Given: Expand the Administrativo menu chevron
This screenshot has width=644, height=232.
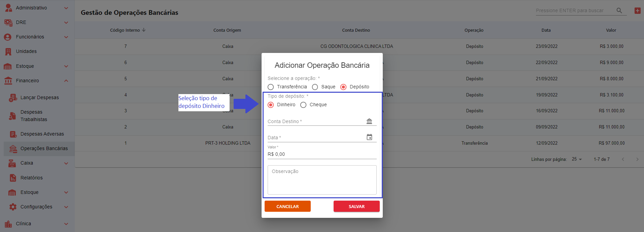Looking at the screenshot, I should [x=66, y=8].
